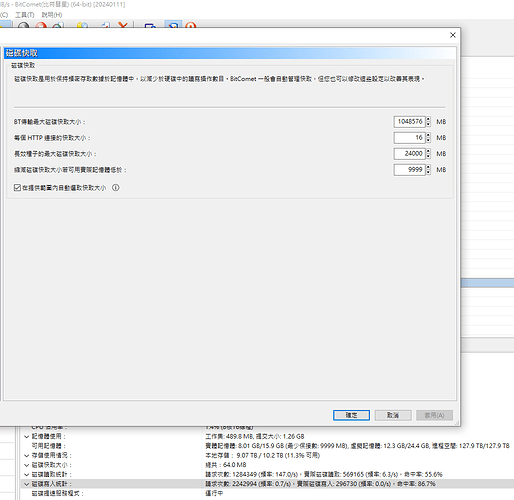Click the yellow folder toolbar icon

82,25
